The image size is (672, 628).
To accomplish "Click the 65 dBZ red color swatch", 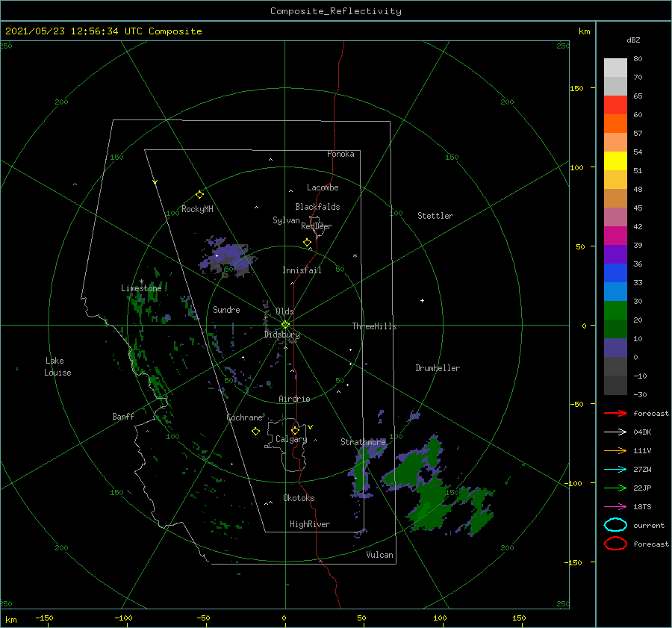I will tap(615, 105).
